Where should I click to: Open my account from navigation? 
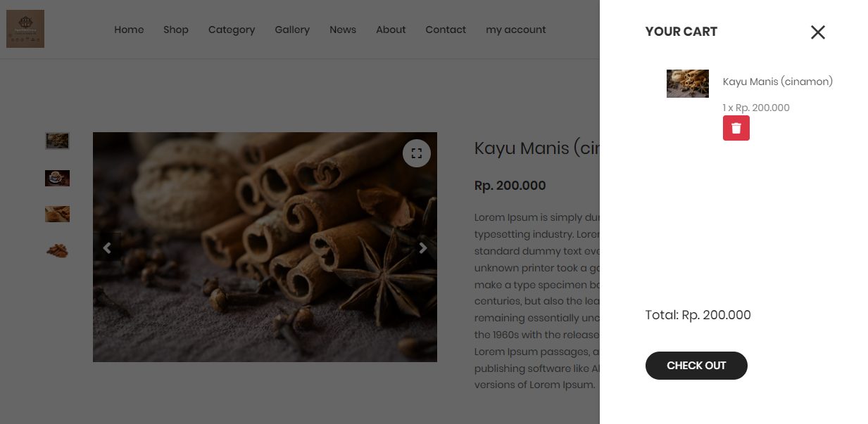(515, 30)
